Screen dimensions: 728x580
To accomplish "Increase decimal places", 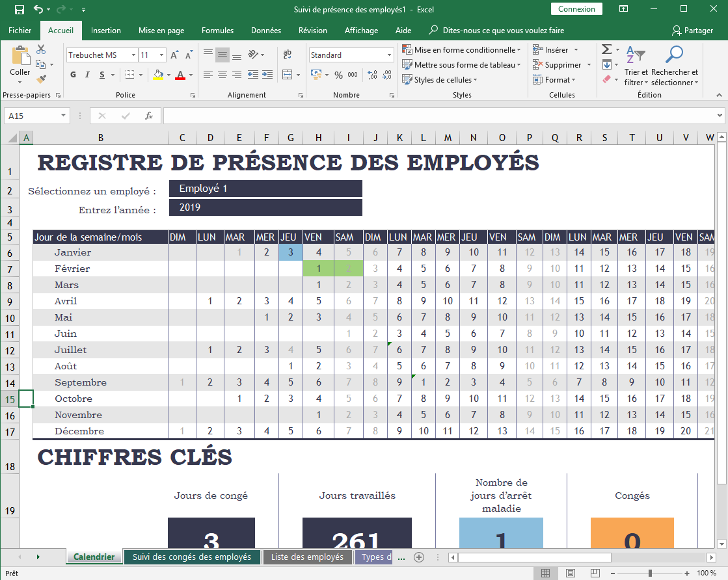I will pyautogui.click(x=372, y=75).
